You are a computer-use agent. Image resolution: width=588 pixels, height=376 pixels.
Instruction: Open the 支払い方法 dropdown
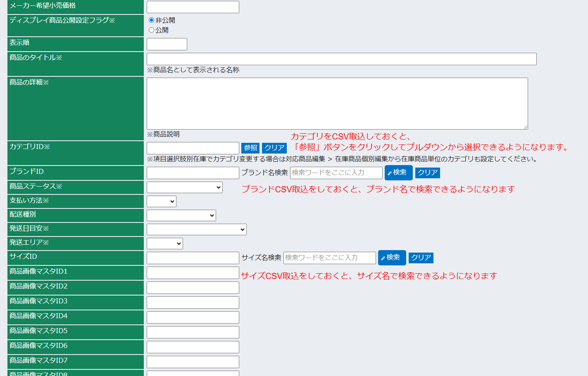pyautogui.click(x=162, y=201)
